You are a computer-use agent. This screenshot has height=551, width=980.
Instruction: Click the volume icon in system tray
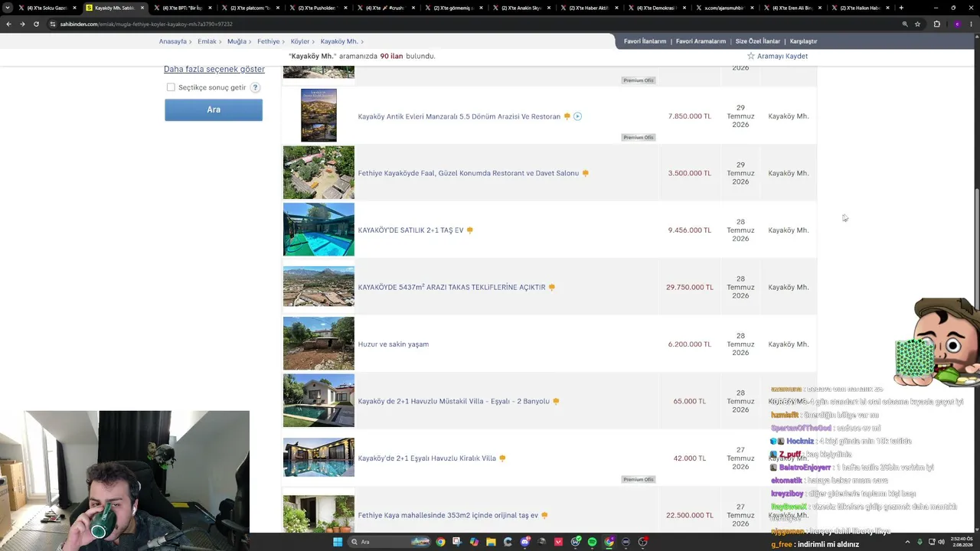[941, 542]
